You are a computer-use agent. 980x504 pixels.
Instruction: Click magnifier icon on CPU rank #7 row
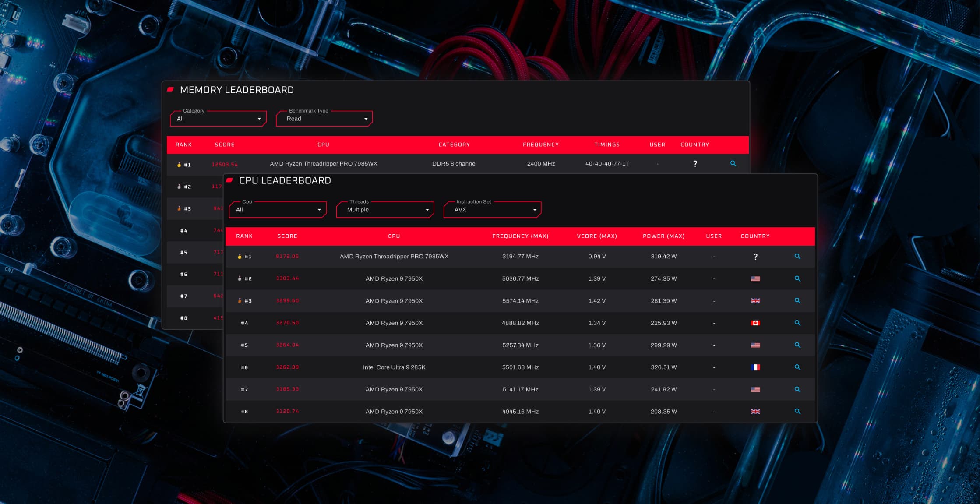click(x=797, y=389)
